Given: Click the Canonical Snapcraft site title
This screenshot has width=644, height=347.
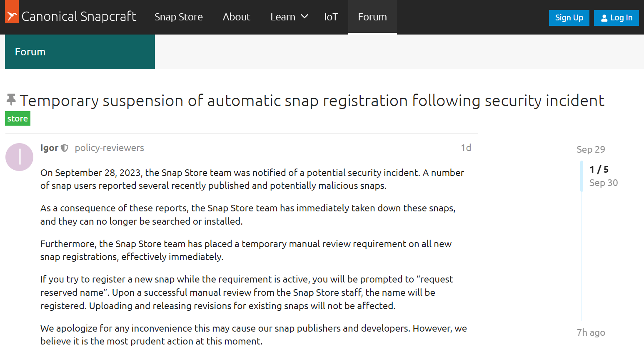Looking at the screenshot, I should click(x=79, y=17).
